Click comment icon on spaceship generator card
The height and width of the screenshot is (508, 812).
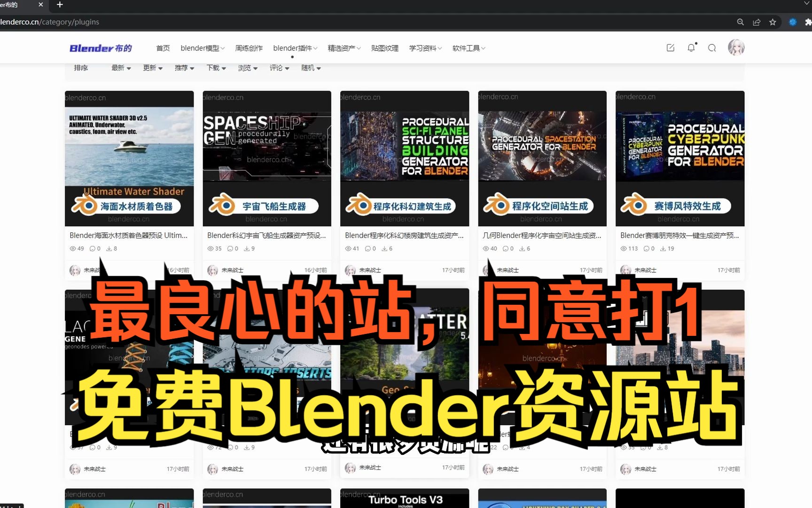coord(230,248)
